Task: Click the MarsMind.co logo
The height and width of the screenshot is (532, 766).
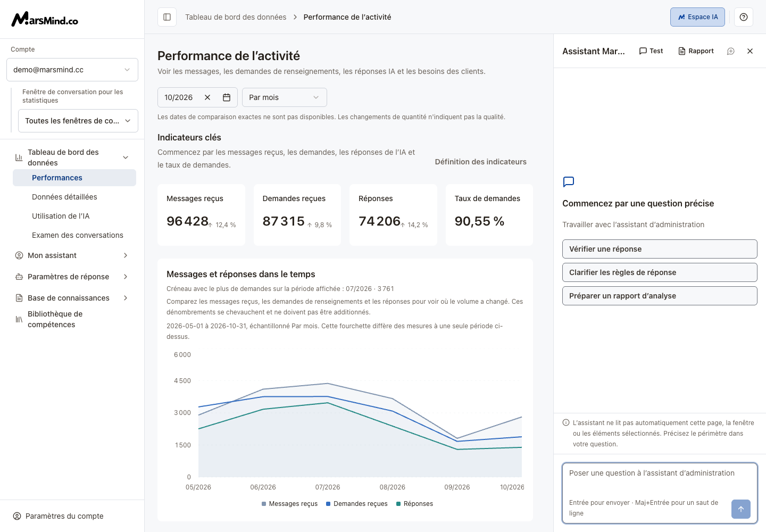Action: (45, 19)
